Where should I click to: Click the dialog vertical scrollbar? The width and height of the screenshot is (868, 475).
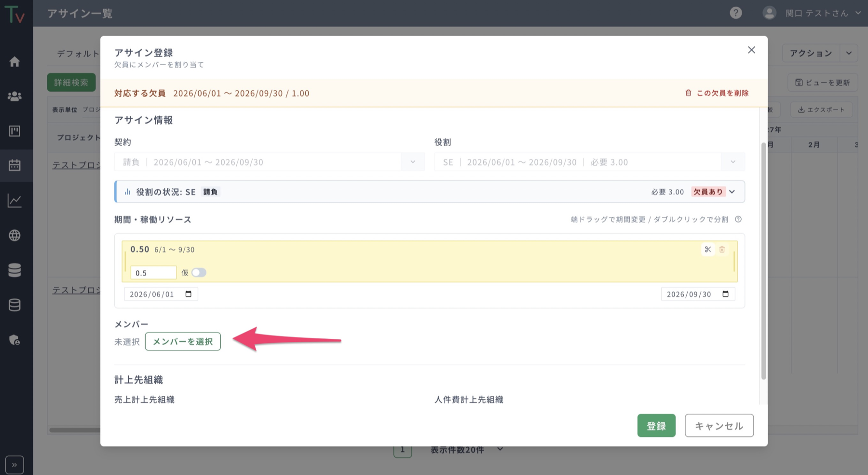click(763, 261)
